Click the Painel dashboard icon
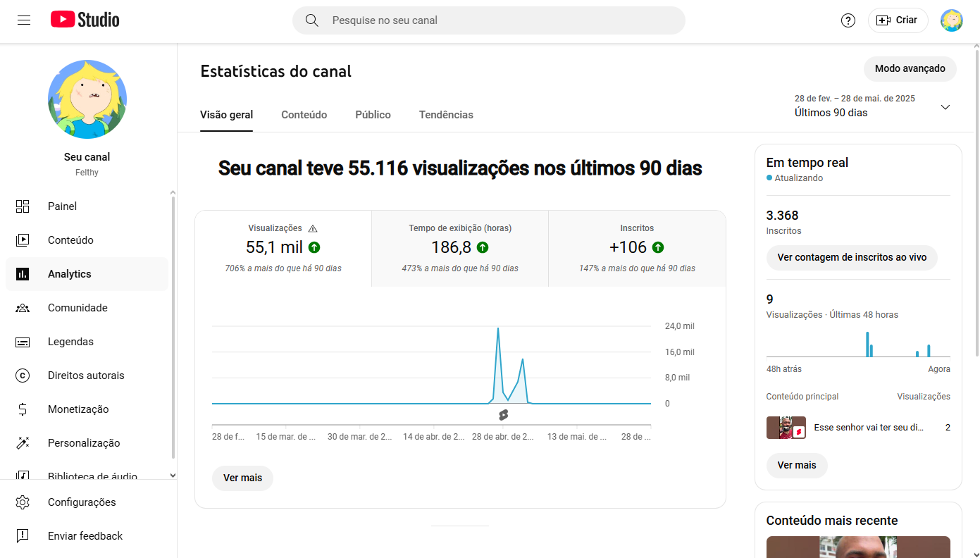 tap(23, 206)
